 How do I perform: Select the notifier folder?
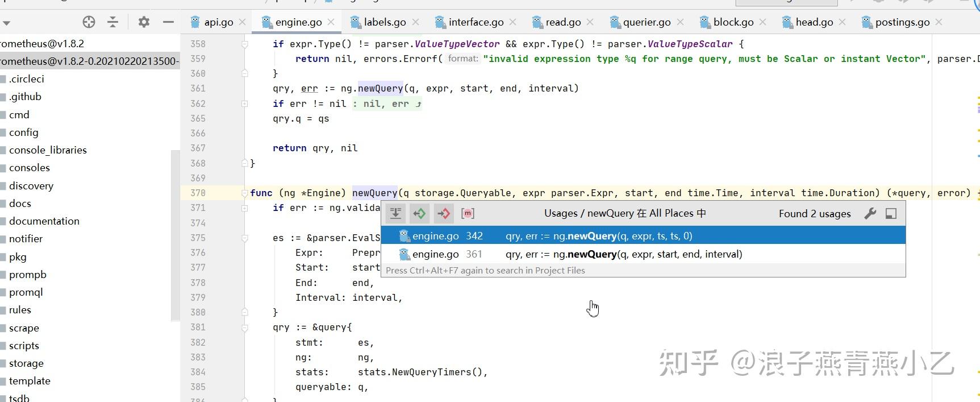tap(26, 239)
